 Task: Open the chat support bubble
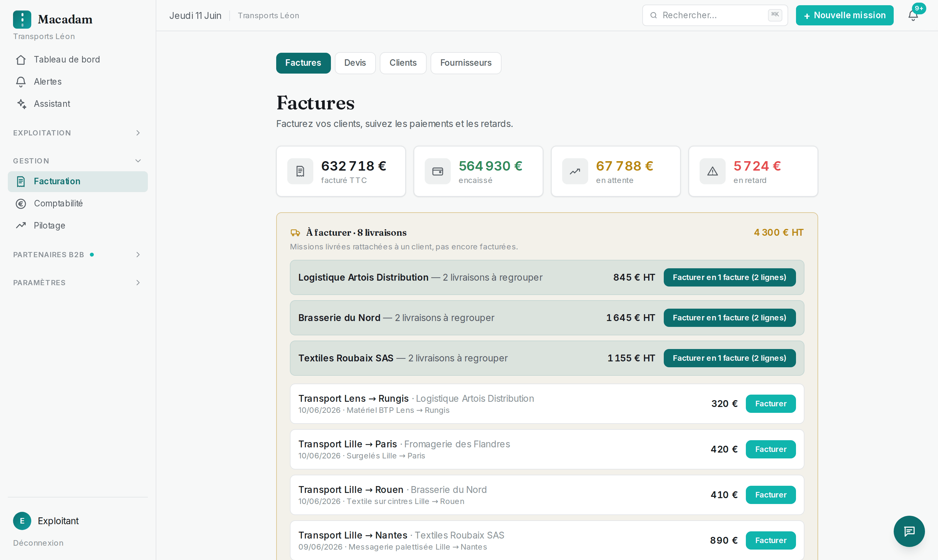pyautogui.click(x=909, y=531)
